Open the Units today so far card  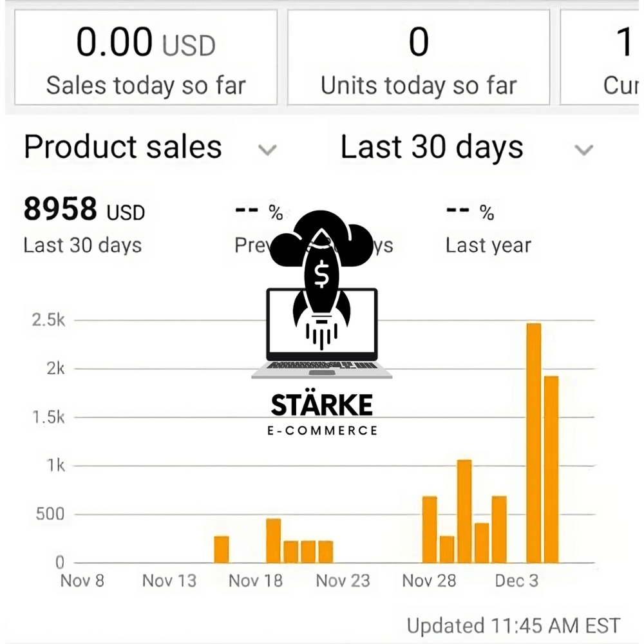pyautogui.click(x=419, y=57)
